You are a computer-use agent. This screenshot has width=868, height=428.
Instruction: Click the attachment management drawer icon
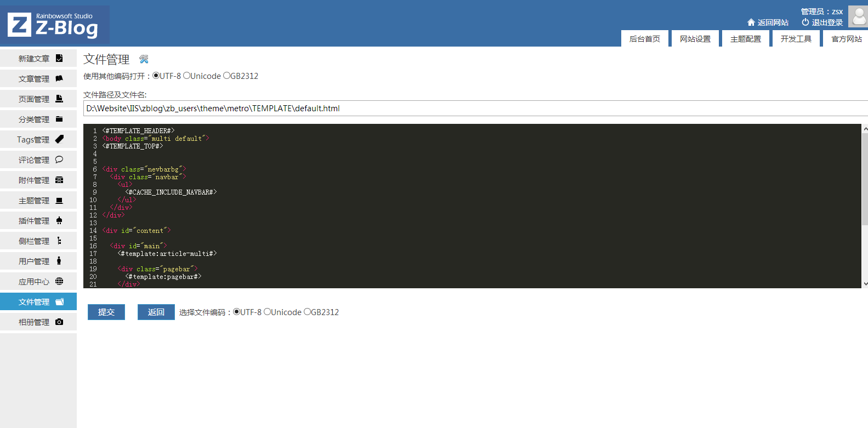click(59, 180)
